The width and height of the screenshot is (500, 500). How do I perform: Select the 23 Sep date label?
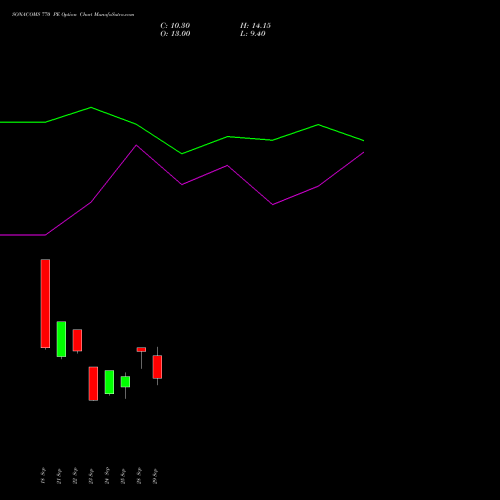91,476
